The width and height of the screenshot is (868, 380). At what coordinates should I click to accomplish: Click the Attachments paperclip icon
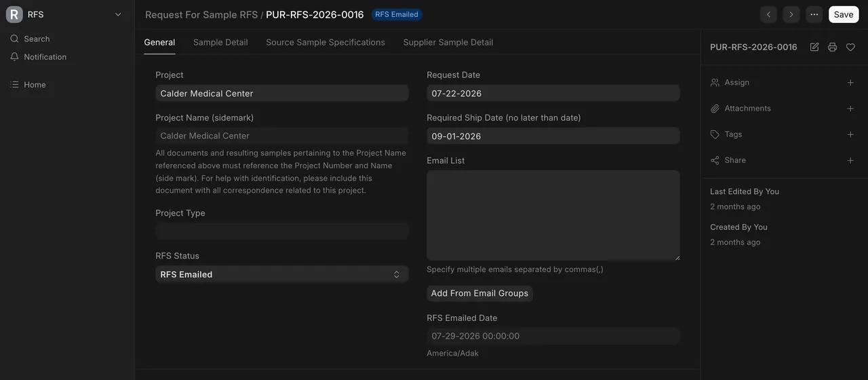[715, 109]
